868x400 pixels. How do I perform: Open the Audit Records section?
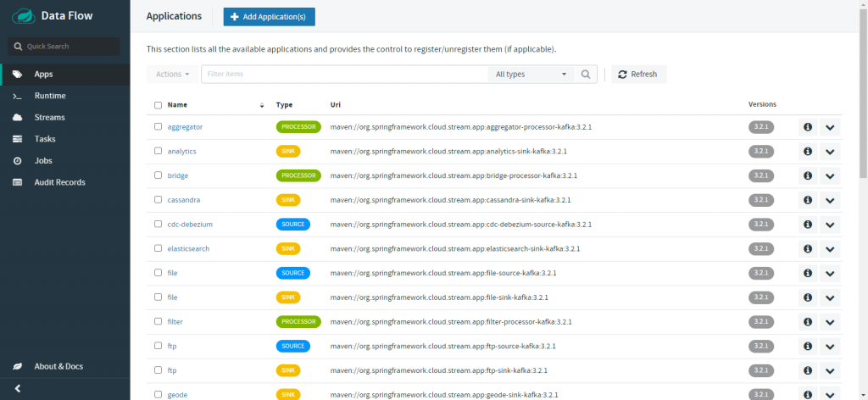[x=65, y=182]
